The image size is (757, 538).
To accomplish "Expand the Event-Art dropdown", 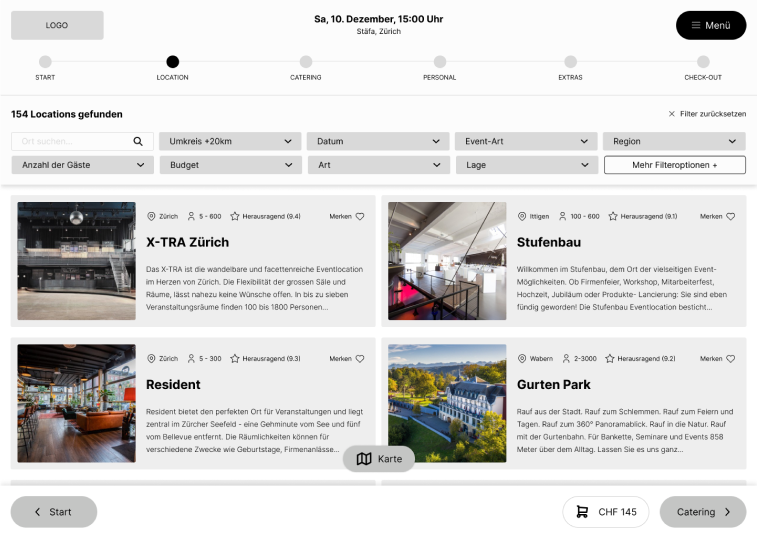I will (x=526, y=142).
